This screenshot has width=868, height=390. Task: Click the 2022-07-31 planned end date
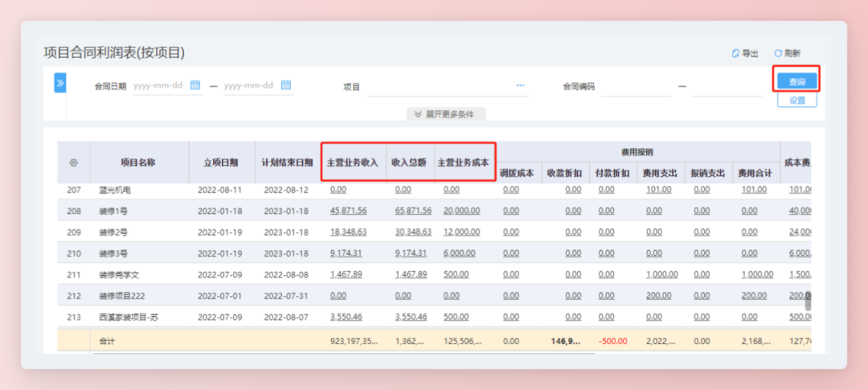[286, 296]
